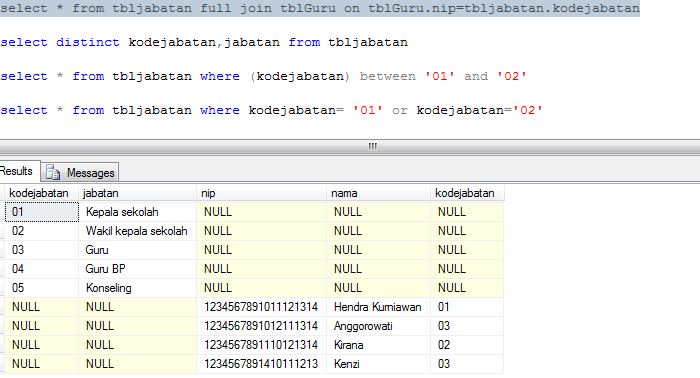Select the nip column header
Screen dimensions: 700x378
261,193
